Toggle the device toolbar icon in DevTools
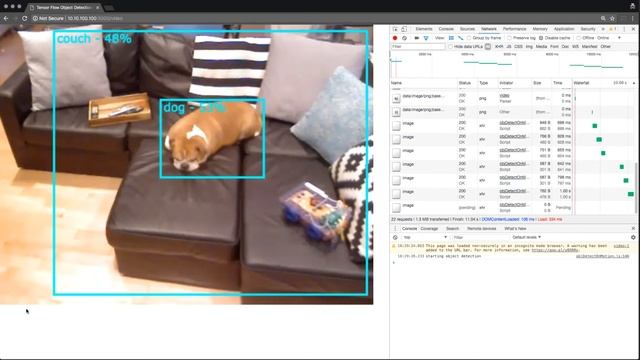 tap(404, 29)
